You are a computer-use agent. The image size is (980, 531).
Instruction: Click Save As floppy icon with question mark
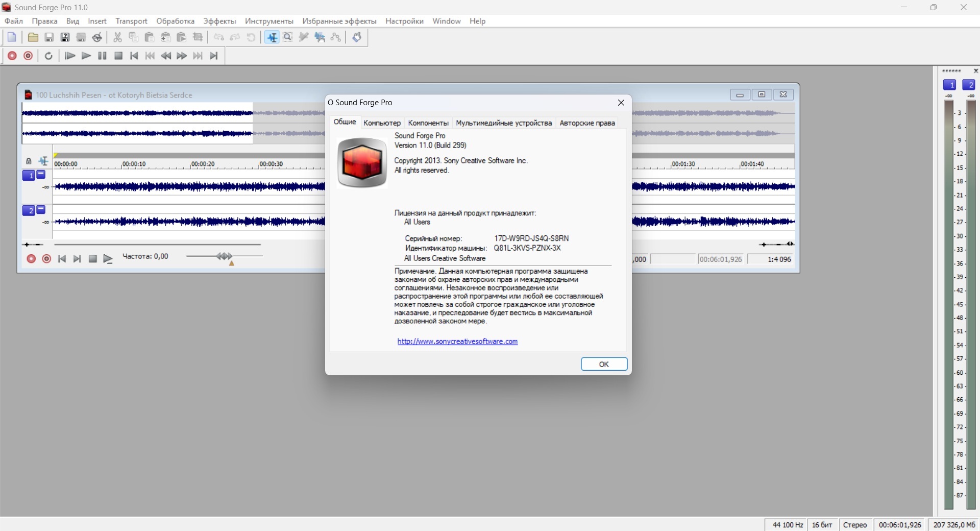65,37
